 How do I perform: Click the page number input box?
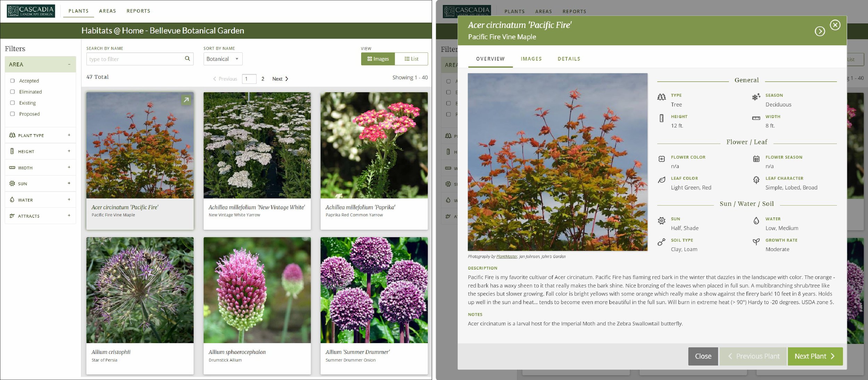tap(249, 79)
